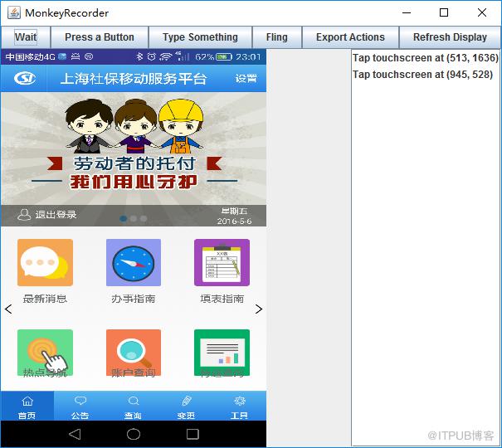The height and width of the screenshot is (448, 502).
Task: Show previous icon page with left arrow
Action: coord(8,309)
